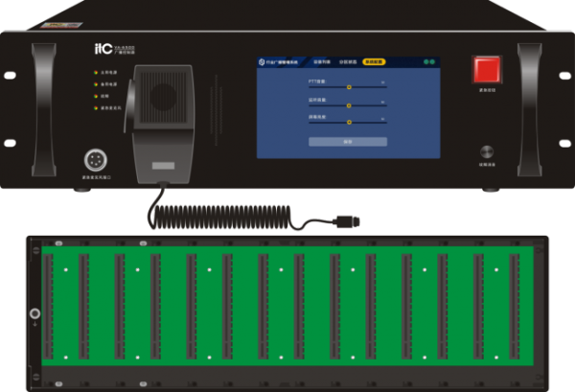Click the leftmost card slot on green backplane
The width and height of the screenshot is (575, 392).
(48, 306)
